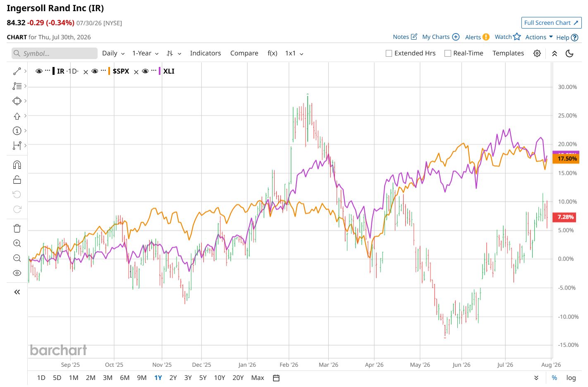Open the IR series more-options ellipsis

48,71
